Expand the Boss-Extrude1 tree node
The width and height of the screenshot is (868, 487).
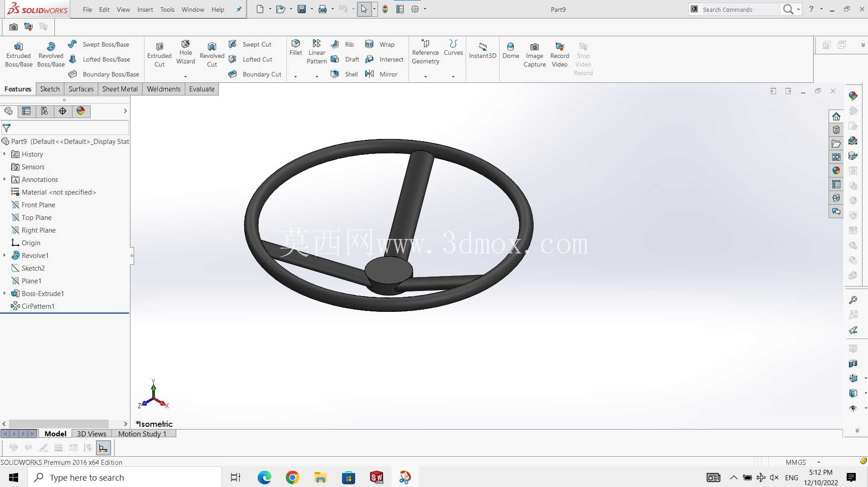click(x=5, y=293)
